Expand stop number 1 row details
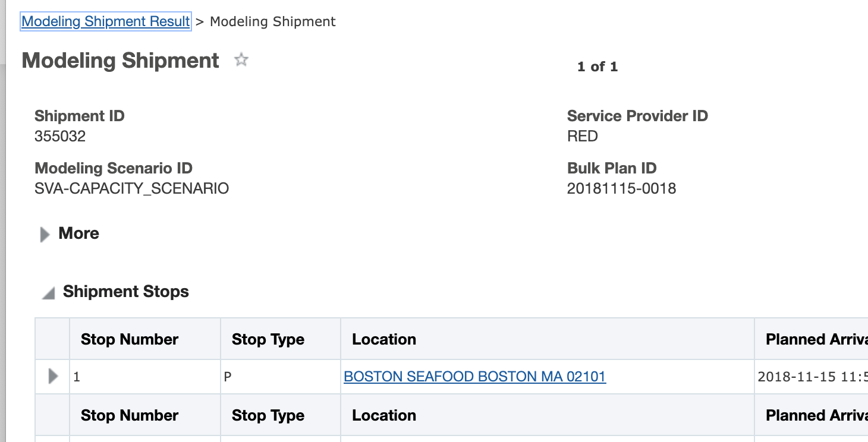 coord(53,376)
